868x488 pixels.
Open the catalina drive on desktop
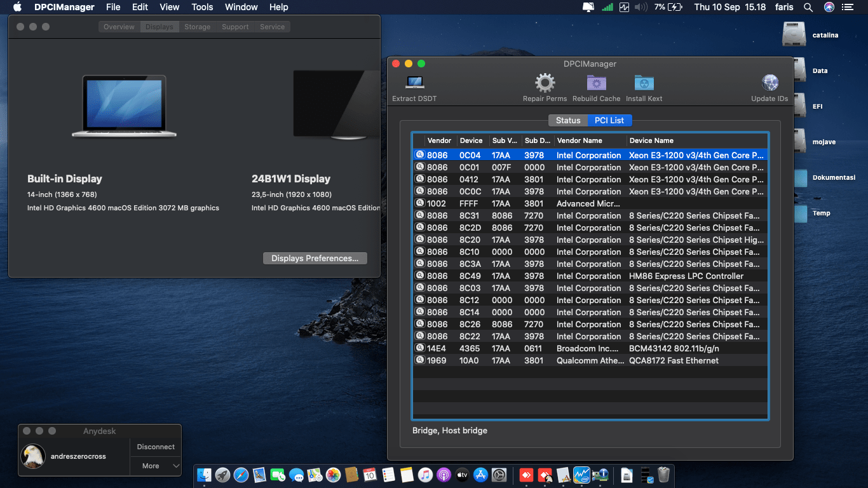click(x=794, y=35)
